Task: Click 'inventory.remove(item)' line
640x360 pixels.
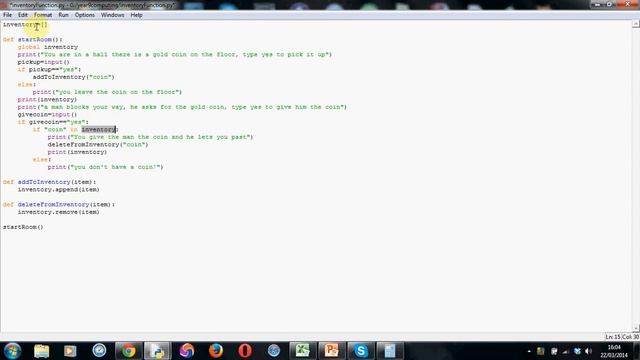Action: (58, 212)
